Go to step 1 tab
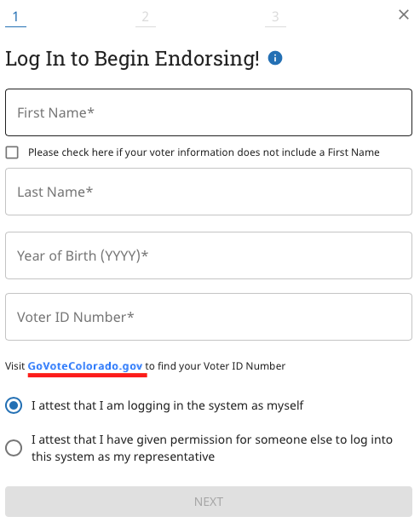The image size is (420, 528). (x=15, y=17)
